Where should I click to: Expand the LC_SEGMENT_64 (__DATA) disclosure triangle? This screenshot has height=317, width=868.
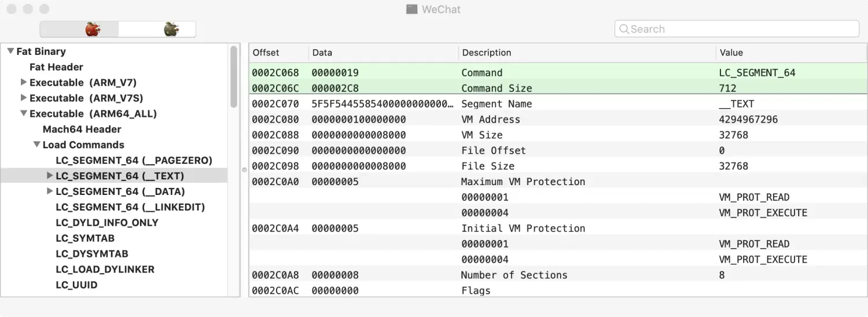(50, 191)
